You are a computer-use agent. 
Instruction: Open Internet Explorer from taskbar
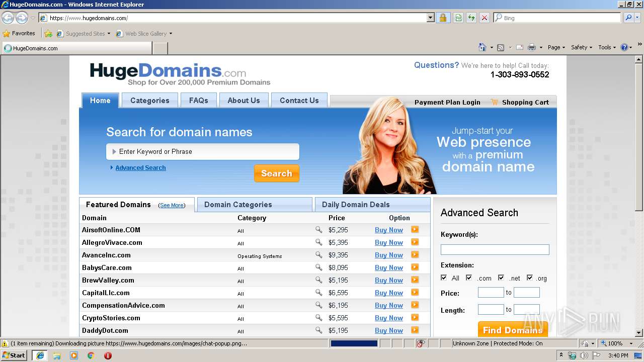[x=40, y=355]
